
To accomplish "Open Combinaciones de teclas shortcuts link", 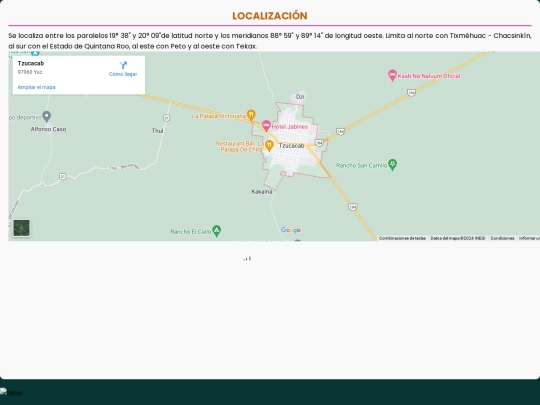I will click(402, 238).
